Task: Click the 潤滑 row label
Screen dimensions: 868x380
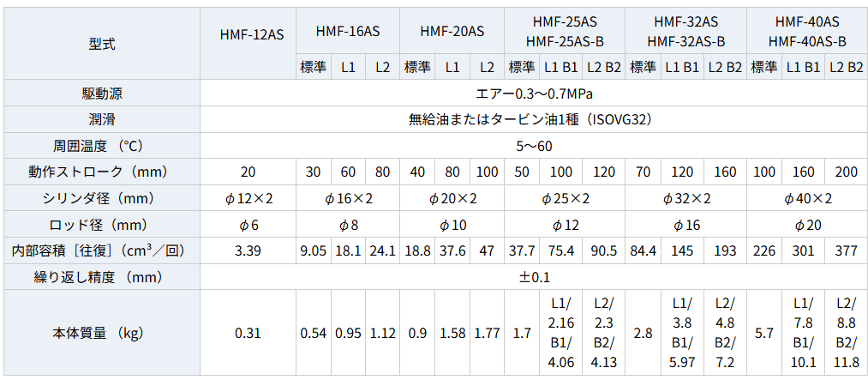Action: (101, 119)
